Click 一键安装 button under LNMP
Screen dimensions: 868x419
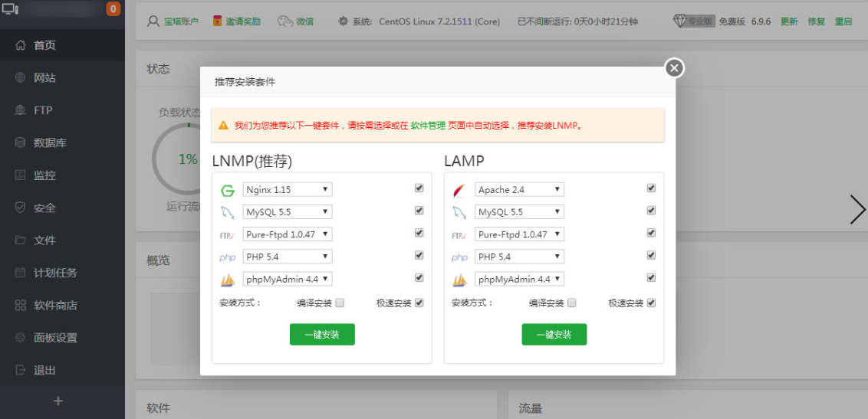[322, 335]
